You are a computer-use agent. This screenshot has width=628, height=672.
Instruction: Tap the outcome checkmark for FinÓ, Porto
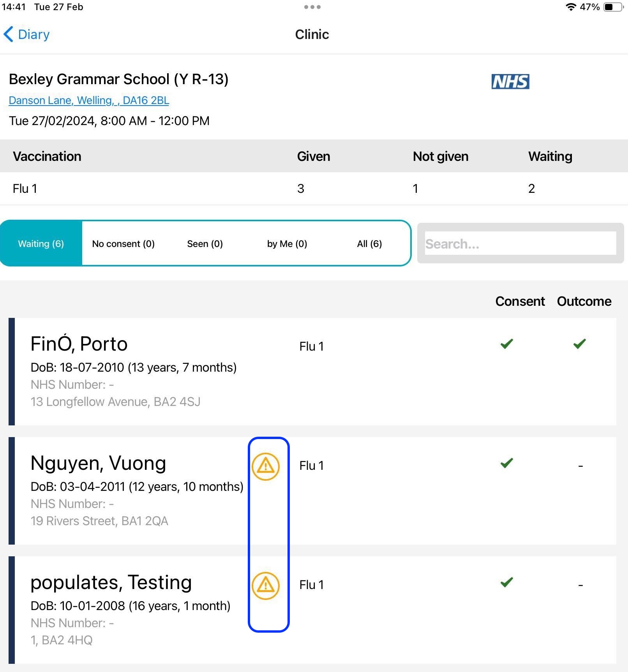[x=579, y=344]
